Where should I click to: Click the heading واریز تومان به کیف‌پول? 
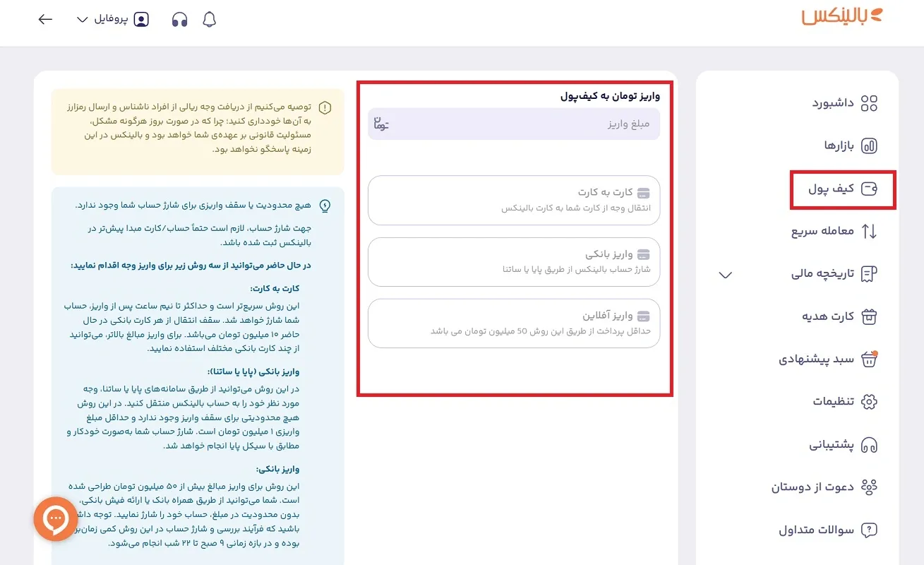[x=611, y=95]
